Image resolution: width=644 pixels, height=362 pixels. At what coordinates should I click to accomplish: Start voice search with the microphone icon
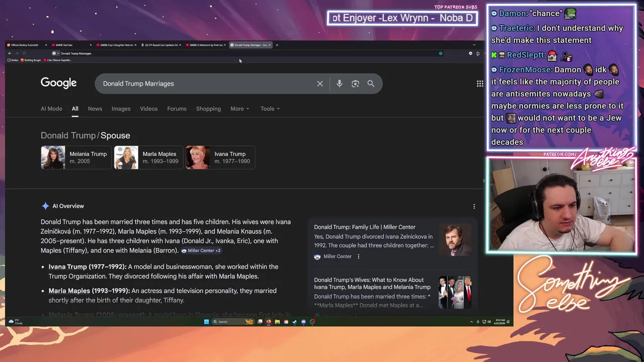[339, 83]
